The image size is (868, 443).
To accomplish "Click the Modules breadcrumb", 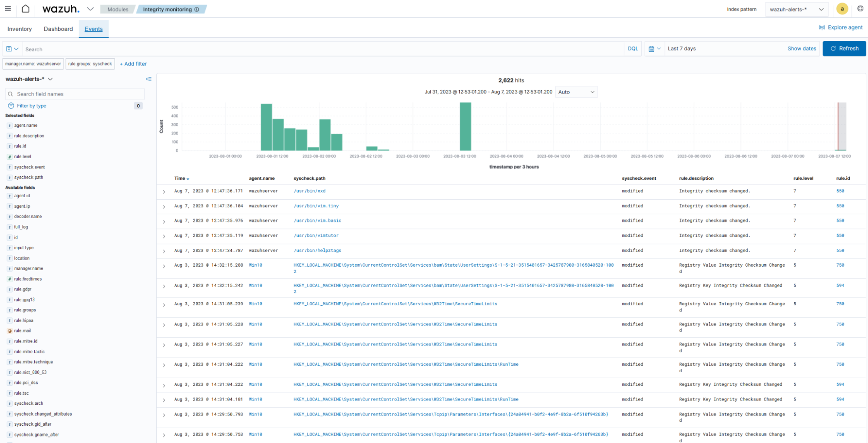I will [118, 9].
